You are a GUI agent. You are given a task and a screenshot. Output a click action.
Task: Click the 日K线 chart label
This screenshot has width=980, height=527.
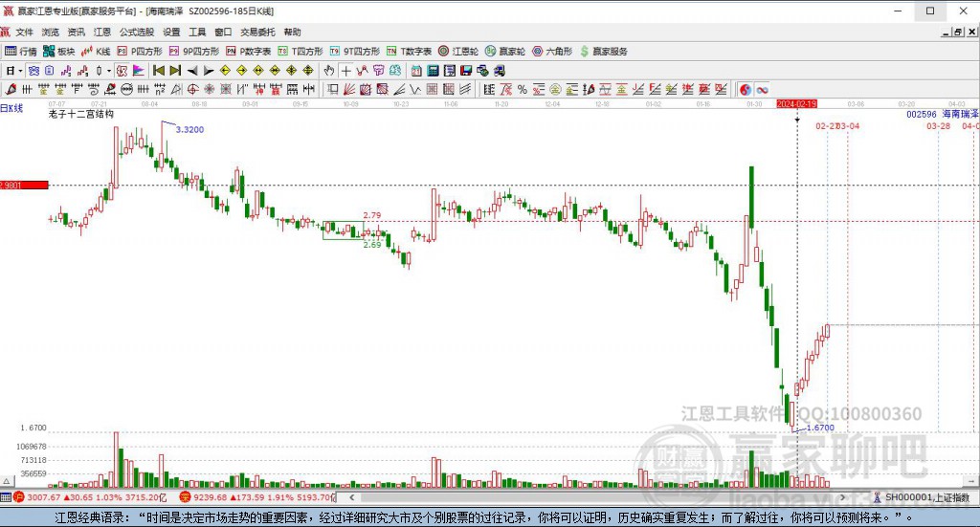click(11, 108)
